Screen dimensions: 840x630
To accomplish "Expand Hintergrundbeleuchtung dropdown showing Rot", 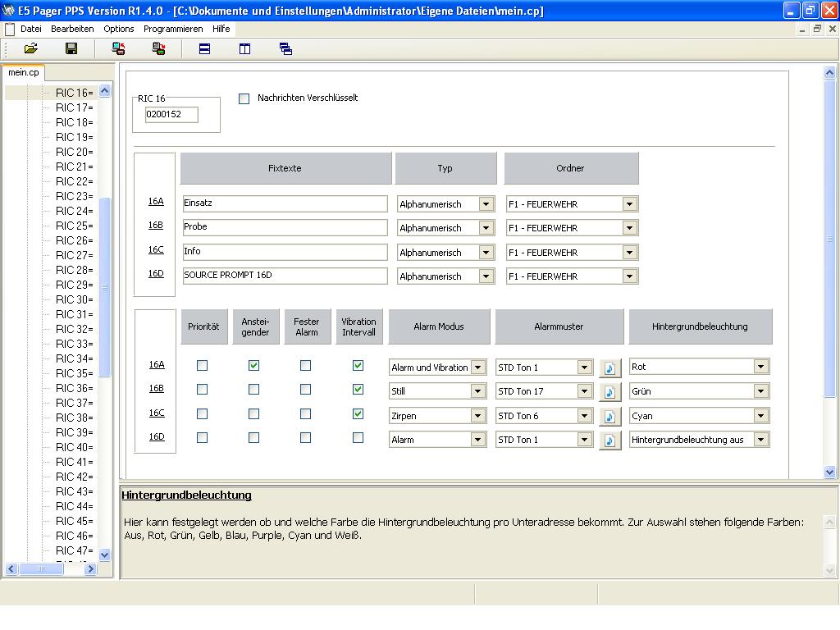I will point(760,367).
